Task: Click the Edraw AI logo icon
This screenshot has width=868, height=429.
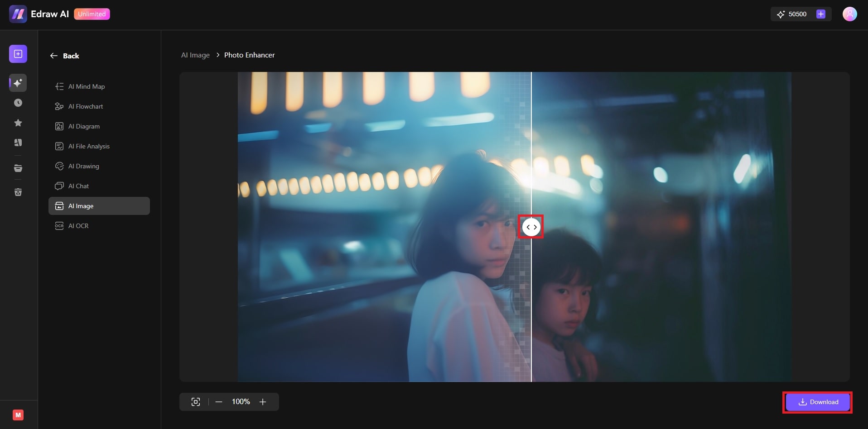Action: pyautogui.click(x=18, y=14)
